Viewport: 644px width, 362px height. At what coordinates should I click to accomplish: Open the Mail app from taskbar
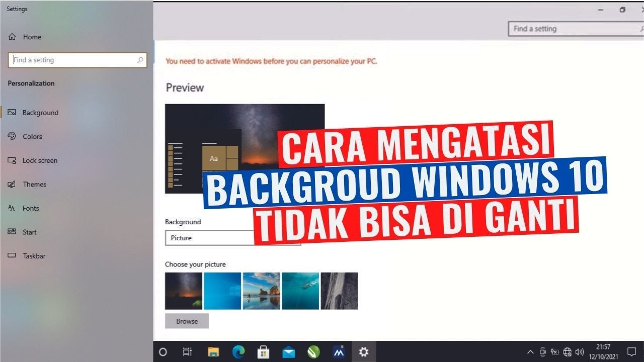click(288, 352)
